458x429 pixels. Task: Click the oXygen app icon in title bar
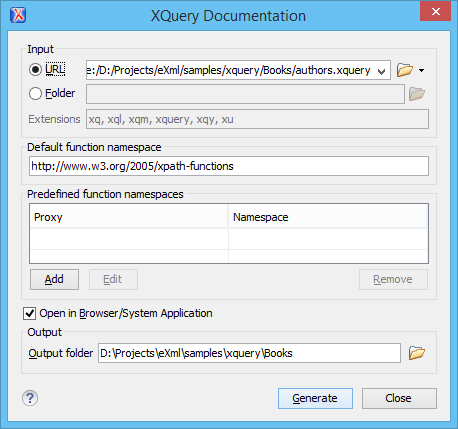coord(18,15)
